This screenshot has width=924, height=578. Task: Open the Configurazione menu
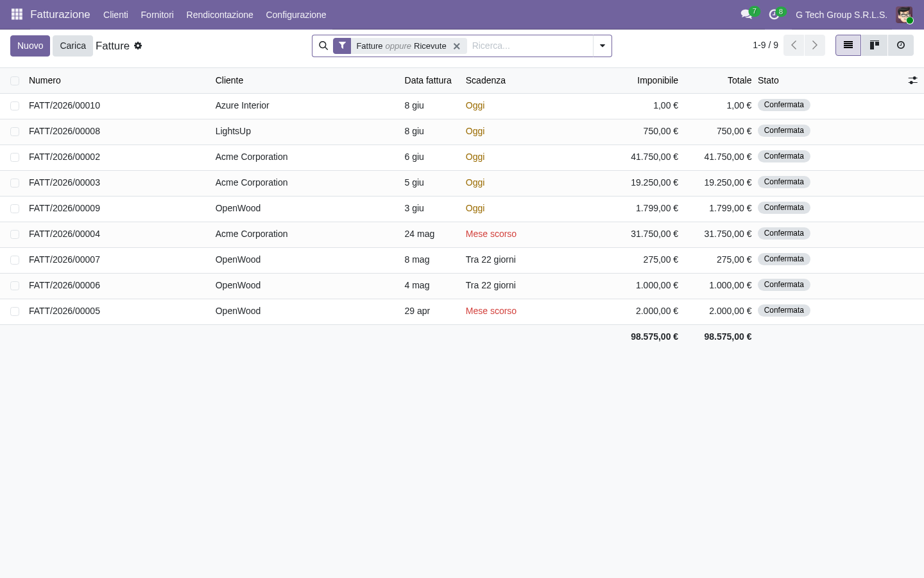296,15
